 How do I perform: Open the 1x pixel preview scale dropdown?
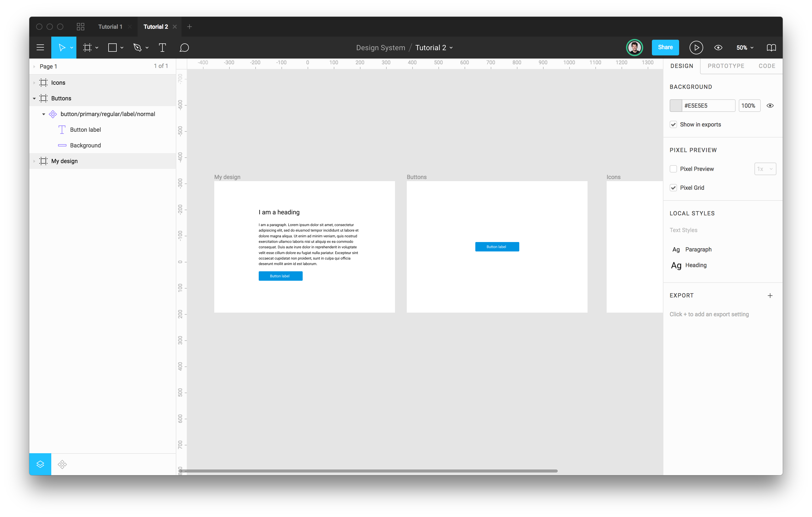(x=765, y=169)
